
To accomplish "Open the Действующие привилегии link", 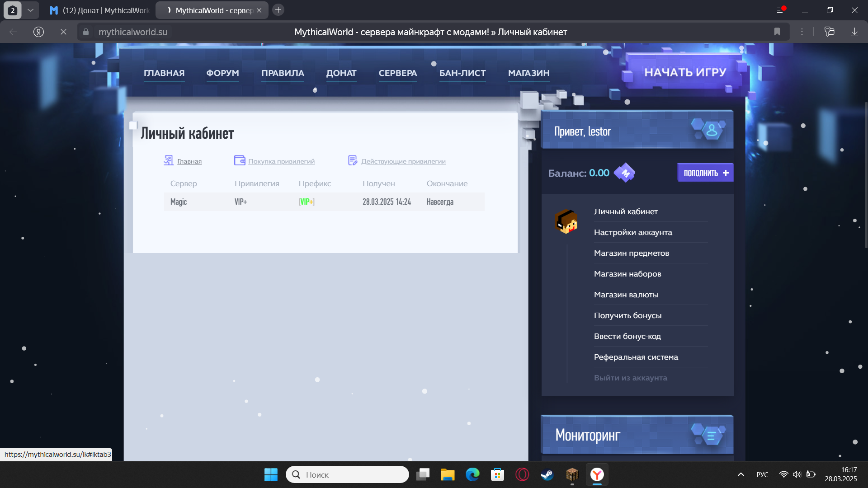I will click(403, 161).
